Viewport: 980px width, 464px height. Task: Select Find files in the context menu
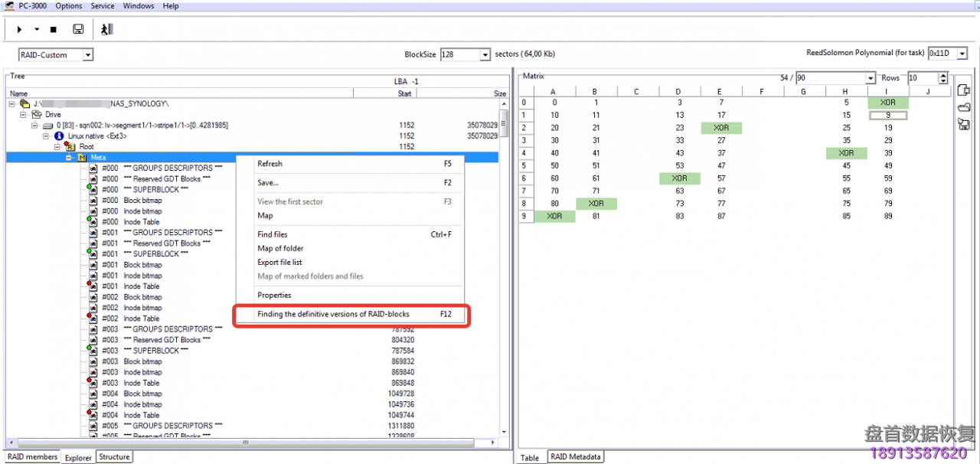coord(273,234)
